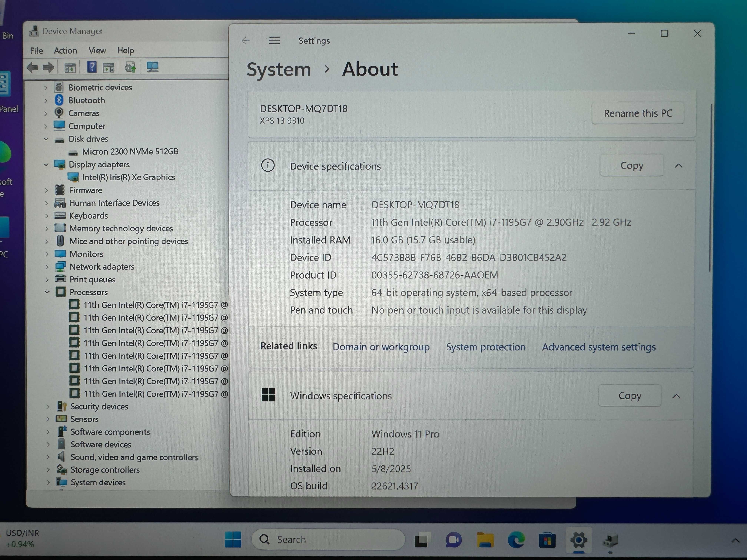Click the Properties toolbar icon in Device Manager
This screenshot has height=560, width=747.
click(108, 68)
